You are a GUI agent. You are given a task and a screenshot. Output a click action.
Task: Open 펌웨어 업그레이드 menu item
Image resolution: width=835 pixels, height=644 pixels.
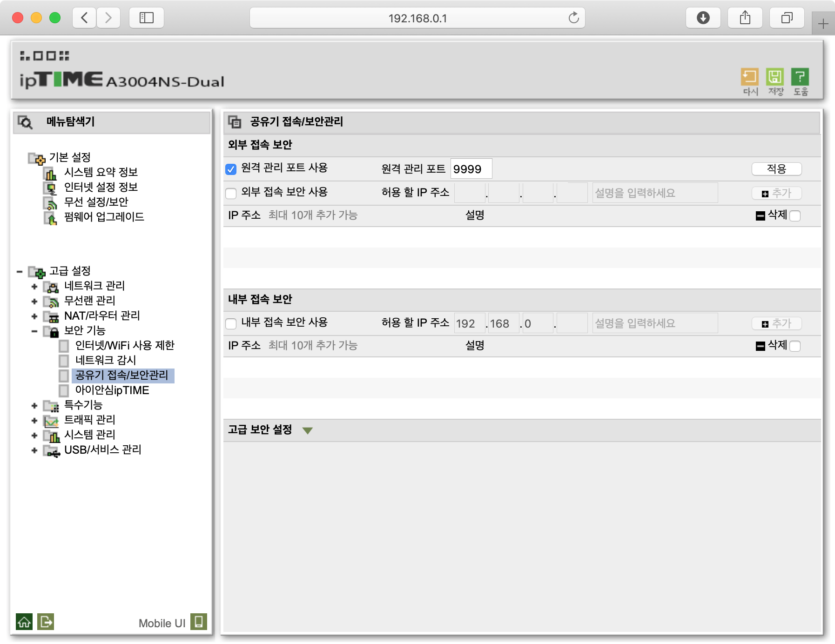pos(104,217)
